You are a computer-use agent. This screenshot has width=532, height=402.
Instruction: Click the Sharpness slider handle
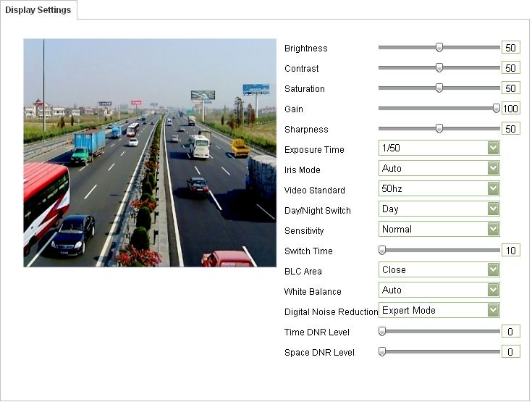coord(439,129)
